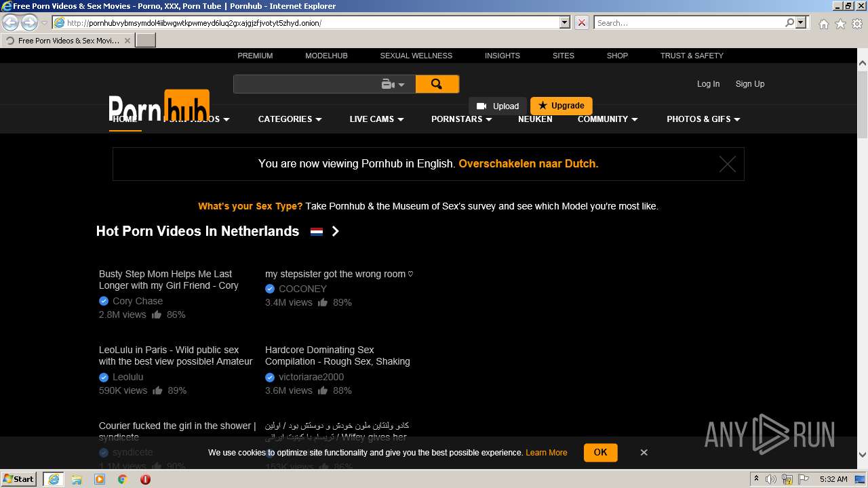Open the MODELHUB top link
This screenshot has height=488, width=868.
click(326, 56)
